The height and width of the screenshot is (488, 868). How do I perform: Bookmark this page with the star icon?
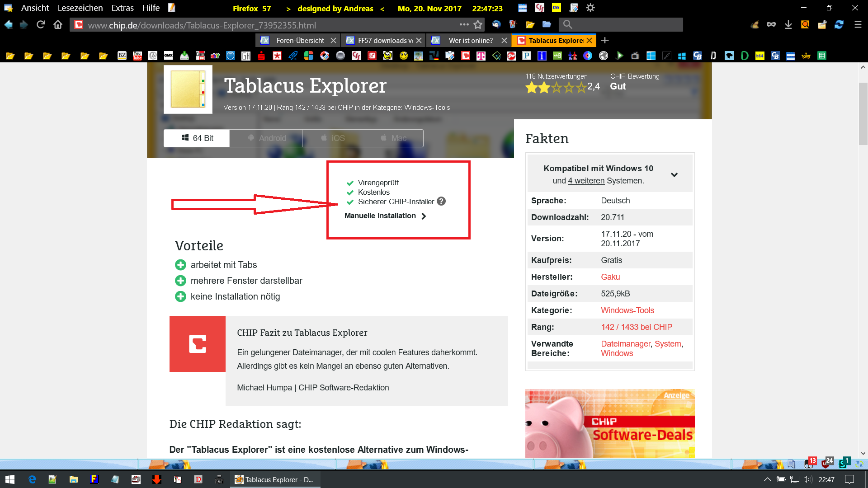click(x=478, y=24)
